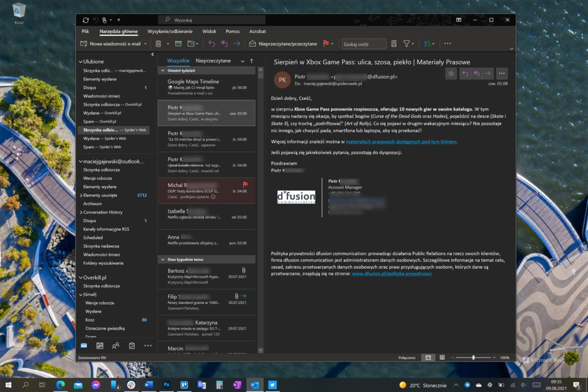Click the ribbon Reply All icon
The width and height of the screenshot is (588, 392).
click(x=224, y=44)
